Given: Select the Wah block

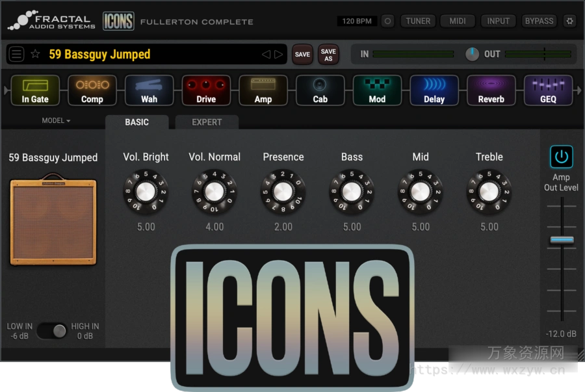Looking at the screenshot, I should 149,90.
